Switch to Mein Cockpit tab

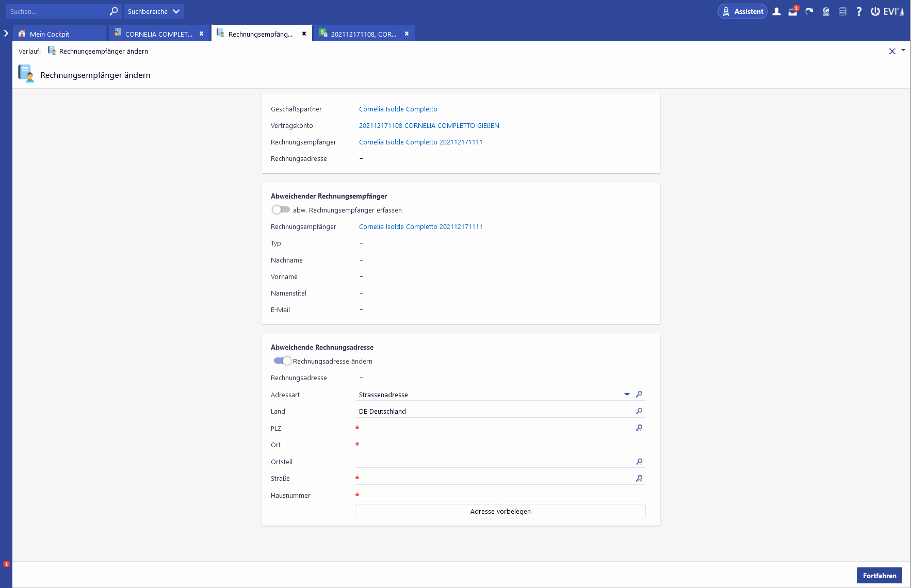[x=50, y=34]
